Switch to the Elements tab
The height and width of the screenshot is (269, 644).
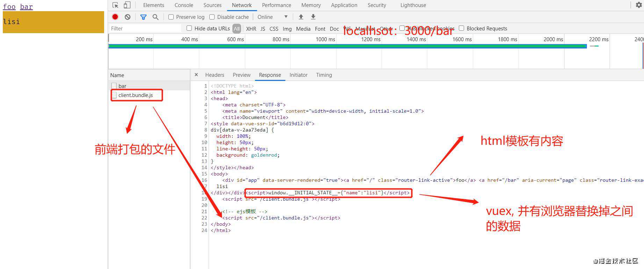[153, 5]
